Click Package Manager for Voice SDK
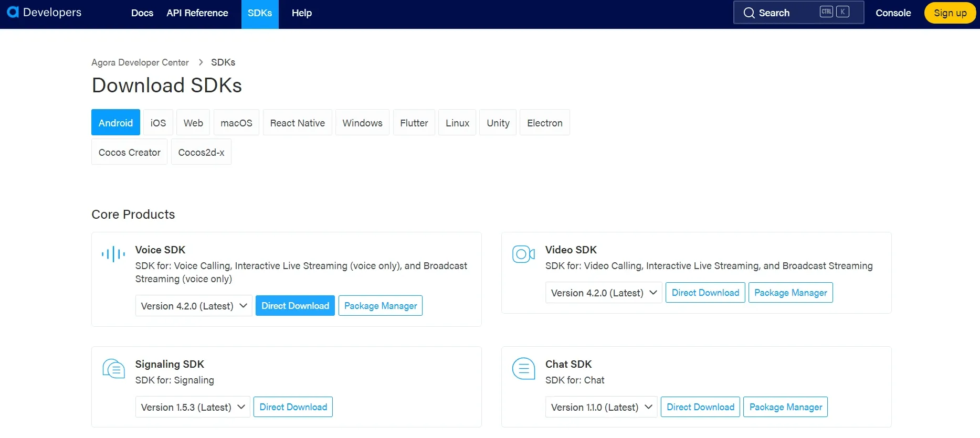This screenshot has width=980, height=438. (x=381, y=306)
